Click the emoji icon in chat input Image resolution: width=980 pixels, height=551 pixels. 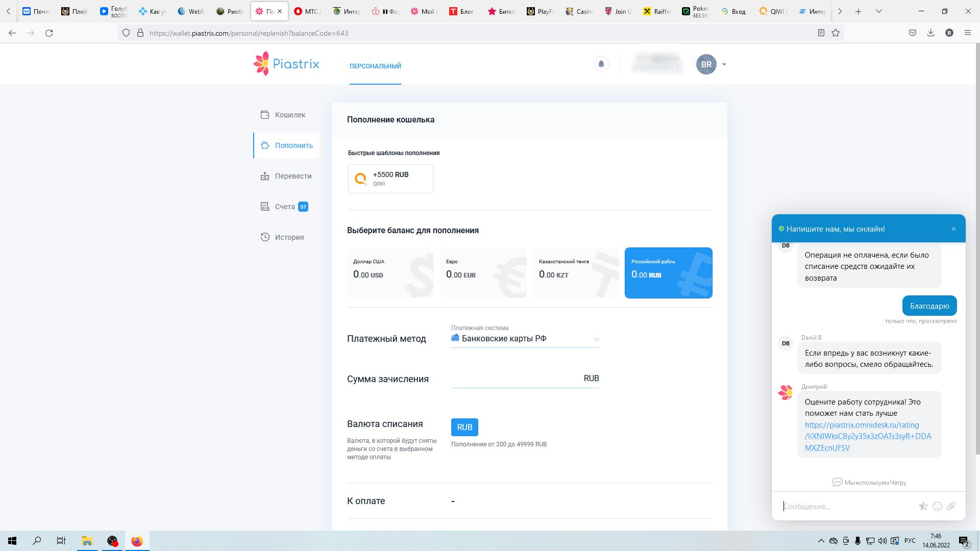click(x=937, y=506)
